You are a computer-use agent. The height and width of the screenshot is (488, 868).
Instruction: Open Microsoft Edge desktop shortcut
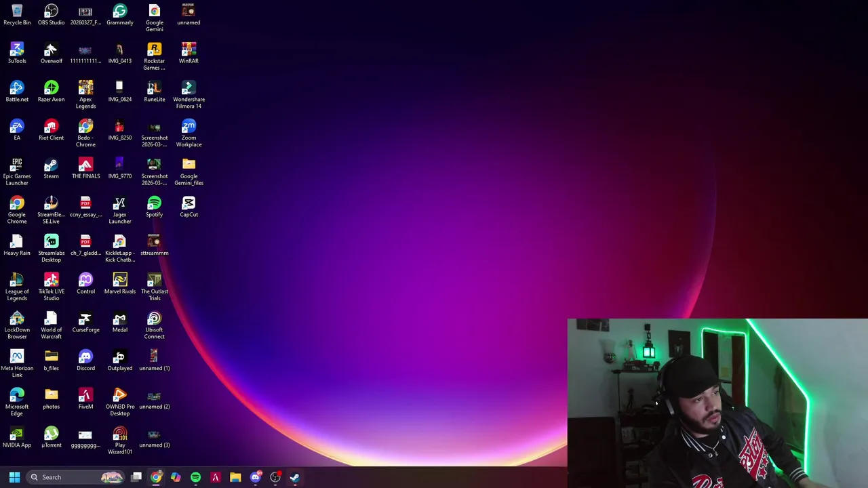(17, 403)
